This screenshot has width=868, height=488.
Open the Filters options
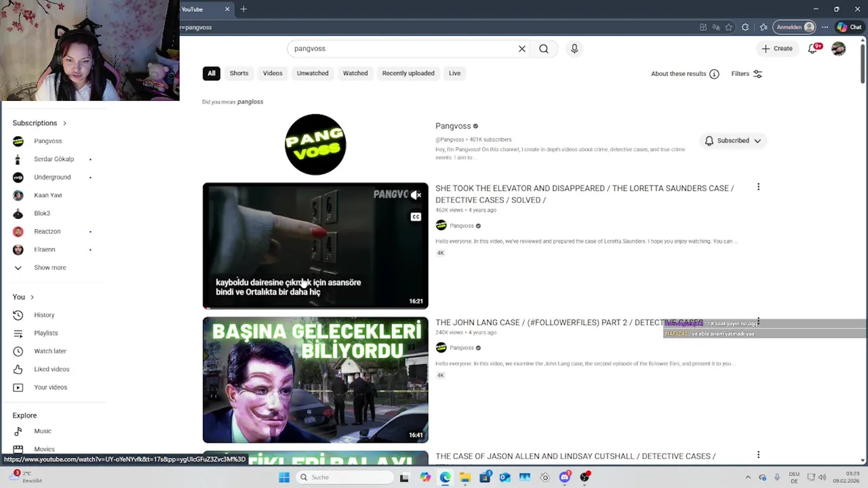pos(747,74)
